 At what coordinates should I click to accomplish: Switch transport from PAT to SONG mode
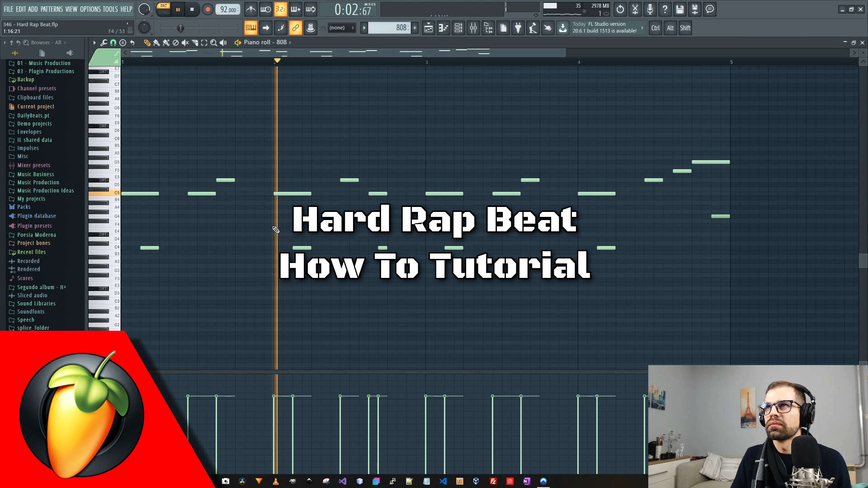point(163,13)
